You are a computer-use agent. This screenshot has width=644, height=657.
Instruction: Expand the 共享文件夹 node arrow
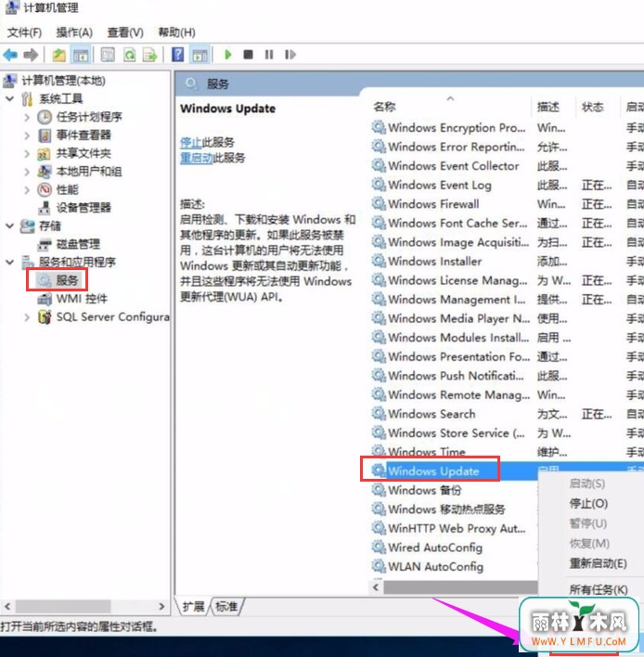27,153
